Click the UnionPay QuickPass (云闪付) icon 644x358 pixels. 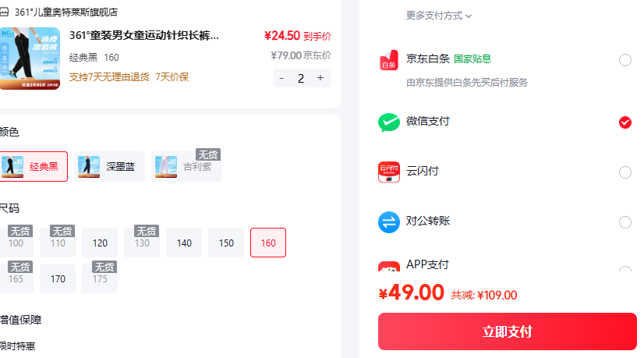(x=388, y=172)
